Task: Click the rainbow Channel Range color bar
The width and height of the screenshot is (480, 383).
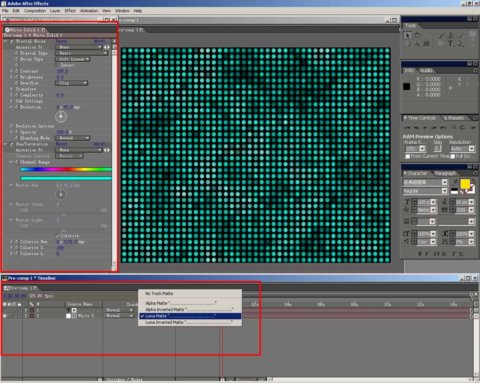Action: (x=66, y=170)
